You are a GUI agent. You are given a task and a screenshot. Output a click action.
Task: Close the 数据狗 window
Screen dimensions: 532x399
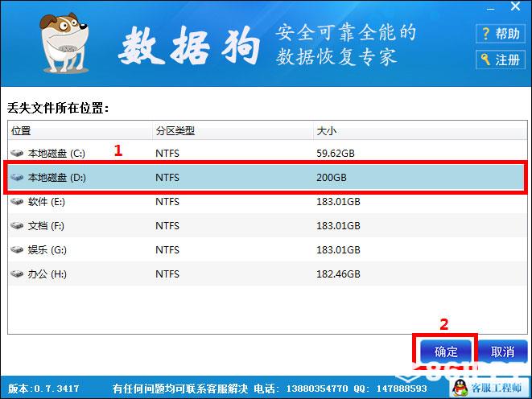pos(515,6)
